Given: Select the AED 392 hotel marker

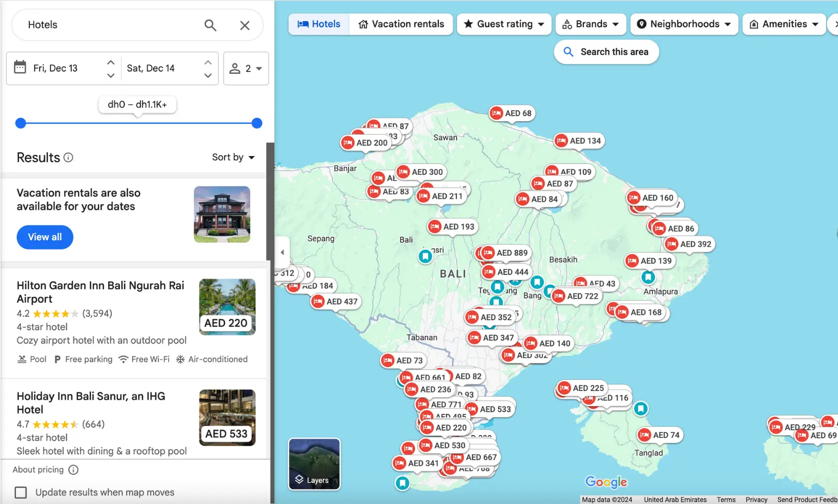Looking at the screenshot, I should click(689, 244).
